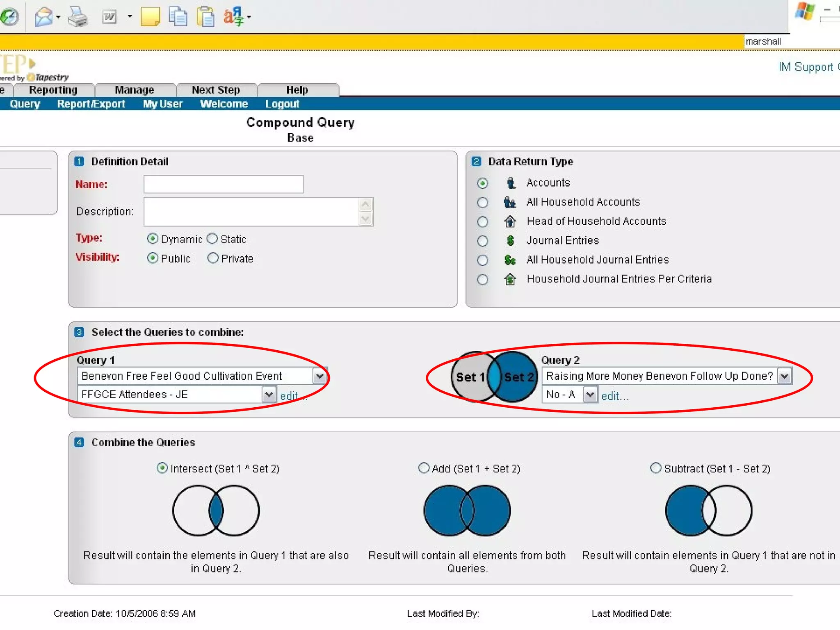The height and width of the screenshot is (630, 840).
Task: Click the yellow sticky note icon
Action: click(150, 17)
